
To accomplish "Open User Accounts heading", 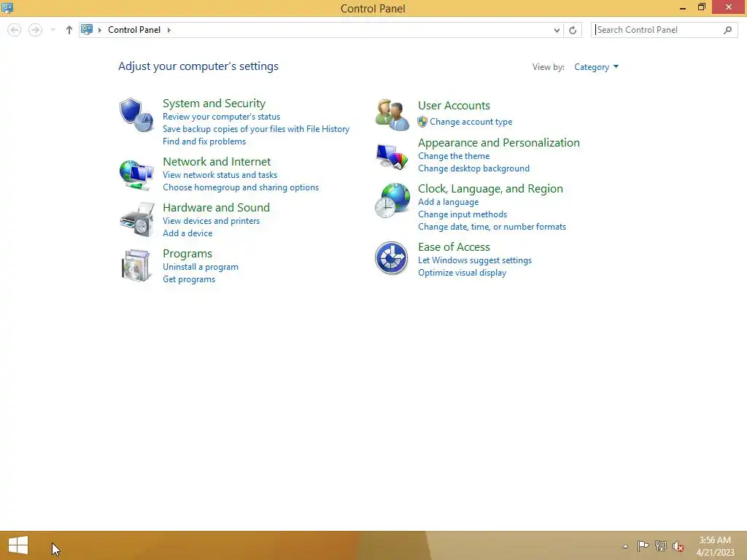I will 454,106.
